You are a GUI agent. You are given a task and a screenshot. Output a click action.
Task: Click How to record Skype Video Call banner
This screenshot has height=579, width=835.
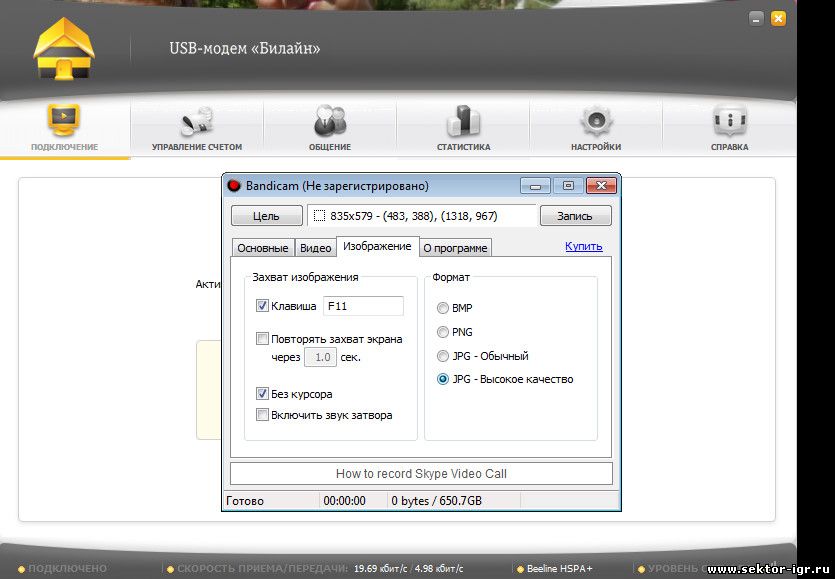(421, 474)
